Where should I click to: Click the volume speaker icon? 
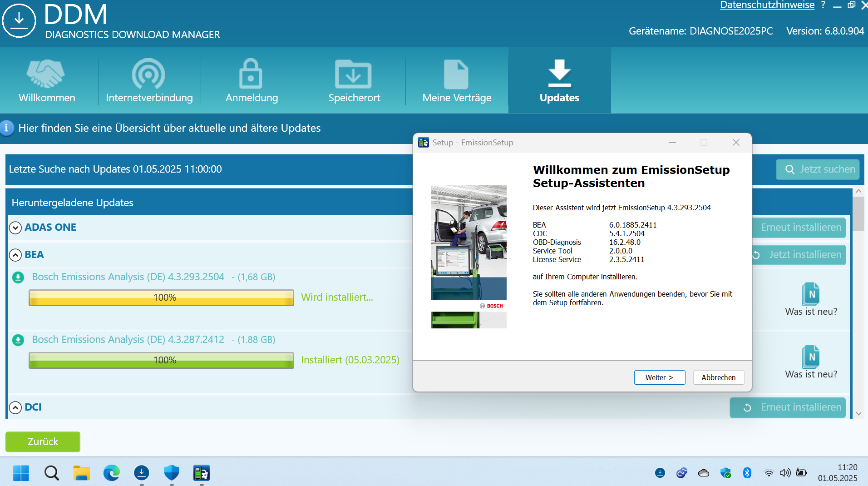[x=785, y=473]
